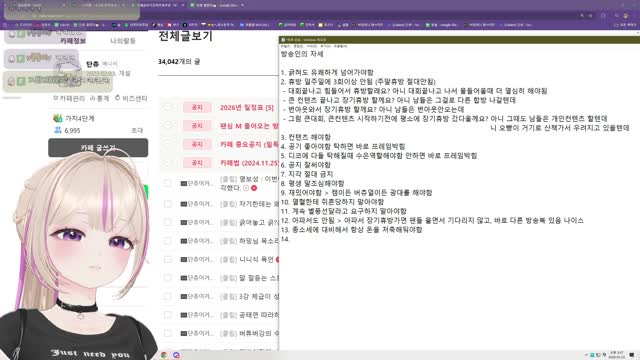Click author name 단츄이거 in 말 잘듣는 row
Image resolution: width=640 pixels, height=360 pixels.
(x=201, y=278)
